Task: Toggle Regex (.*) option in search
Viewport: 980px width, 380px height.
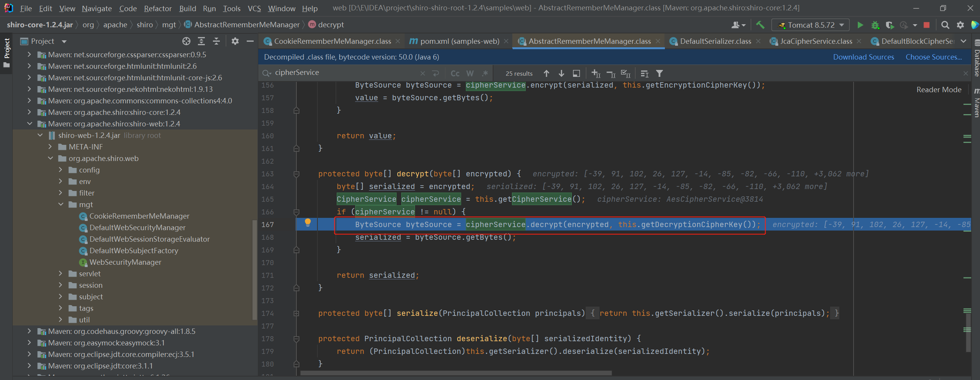Action: [485, 73]
